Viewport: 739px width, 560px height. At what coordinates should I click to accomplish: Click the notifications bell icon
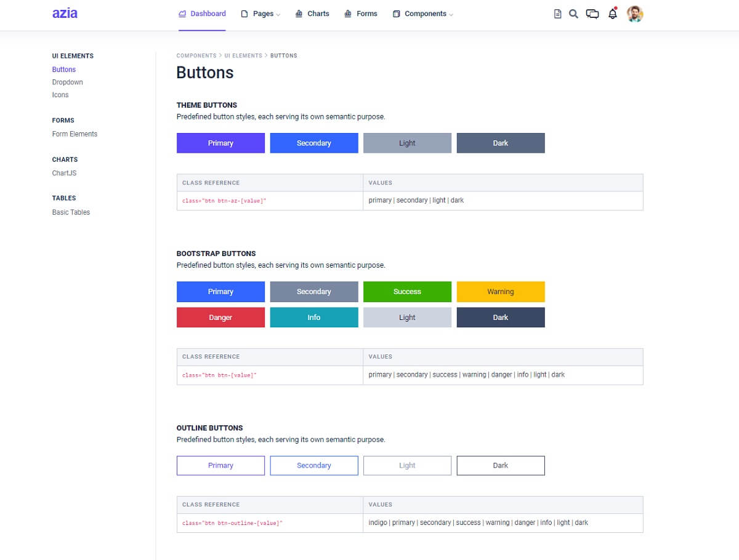(613, 13)
